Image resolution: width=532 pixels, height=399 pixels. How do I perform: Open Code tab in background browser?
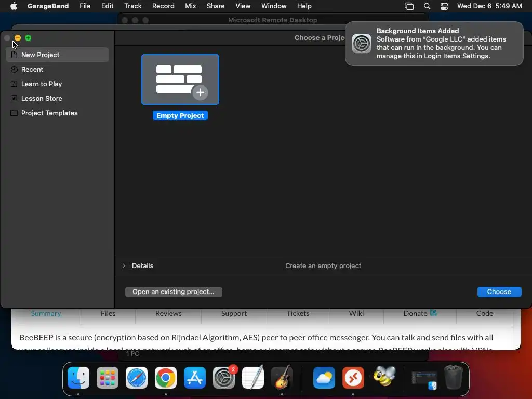pos(485,313)
